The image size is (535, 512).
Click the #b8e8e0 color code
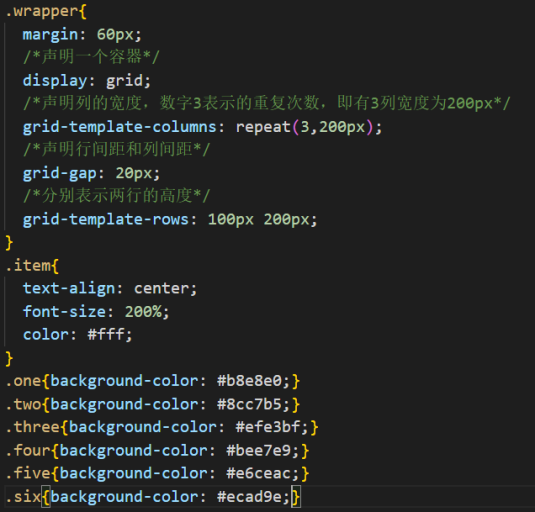pos(250,381)
